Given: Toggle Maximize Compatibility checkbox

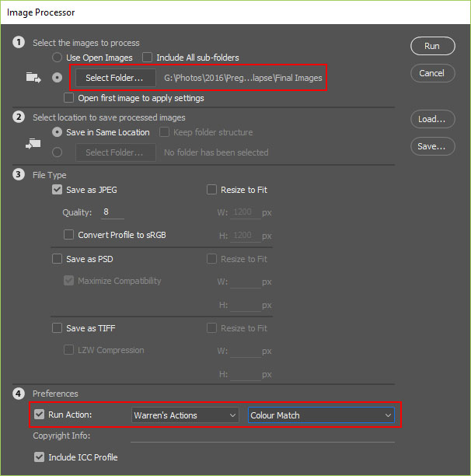Looking at the screenshot, I should (x=69, y=281).
